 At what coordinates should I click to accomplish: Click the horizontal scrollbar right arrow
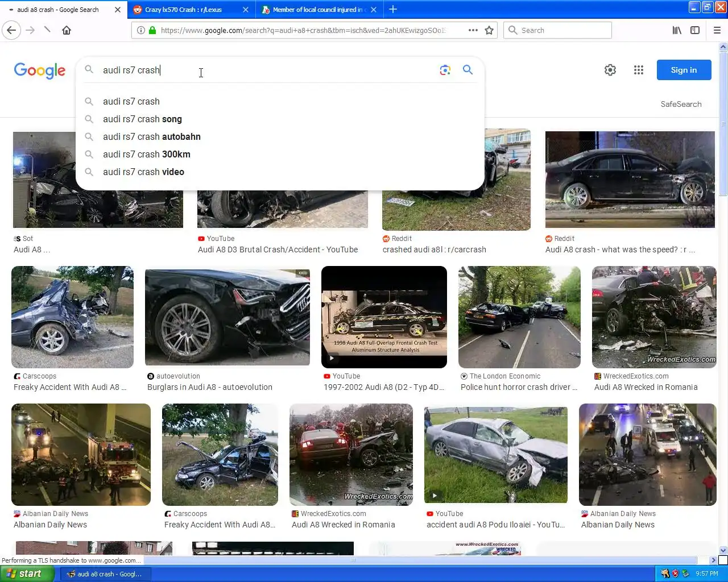(713, 560)
